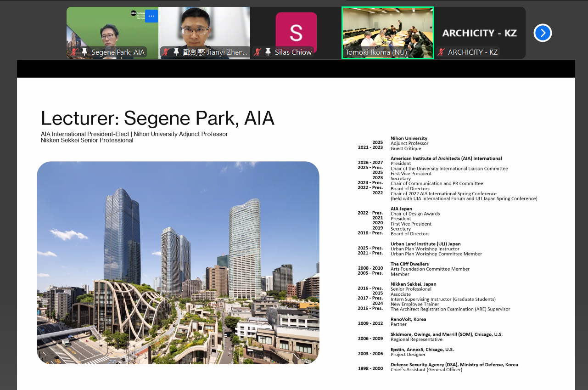Select Jianyi Zhen's video thumbnail
Screen dimensions: 588x390
point(204,33)
